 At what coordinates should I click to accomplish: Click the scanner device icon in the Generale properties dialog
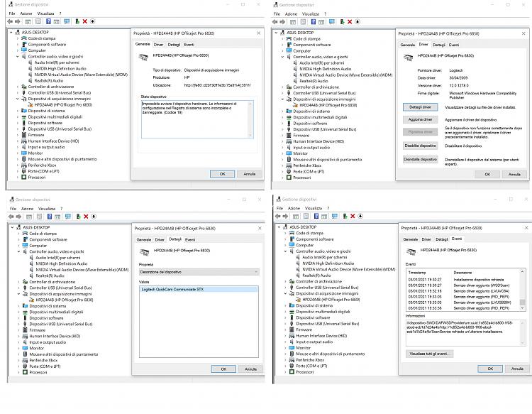[143, 57]
